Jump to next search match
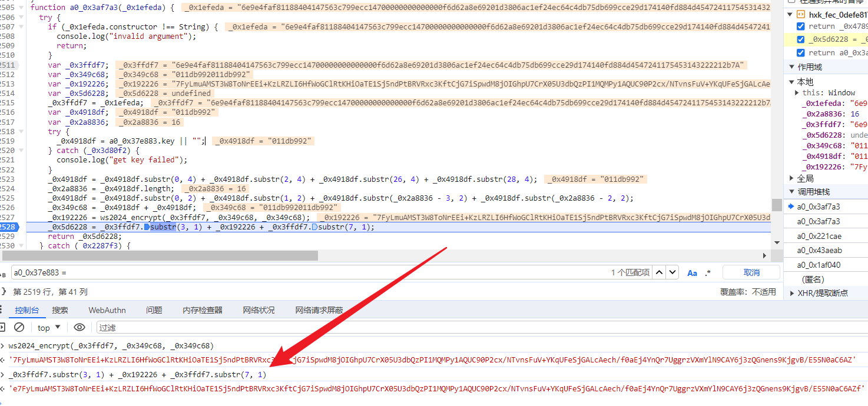The width and height of the screenshot is (868, 406). tap(672, 272)
